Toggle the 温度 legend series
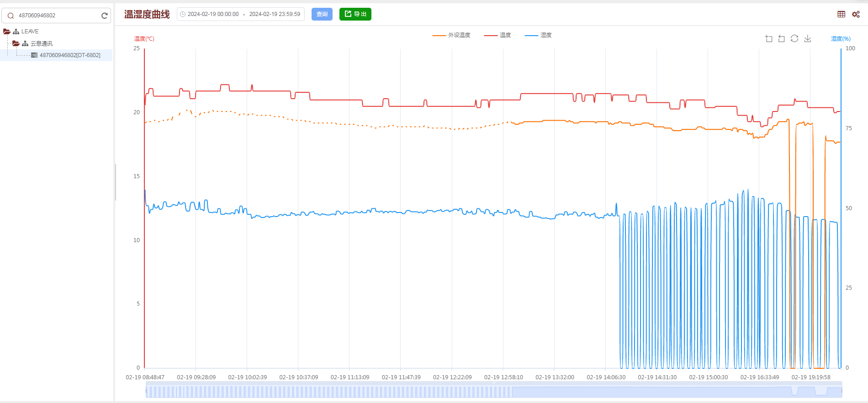868x403 pixels. click(x=498, y=35)
